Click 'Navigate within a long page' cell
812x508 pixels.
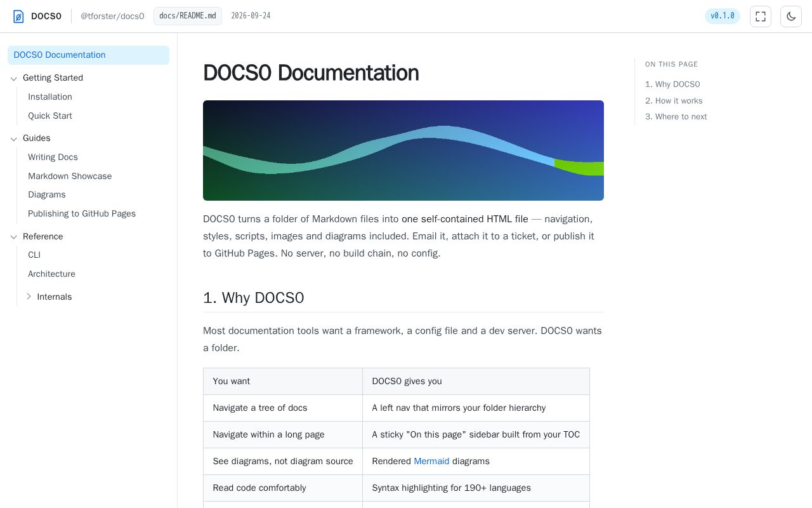(283, 434)
